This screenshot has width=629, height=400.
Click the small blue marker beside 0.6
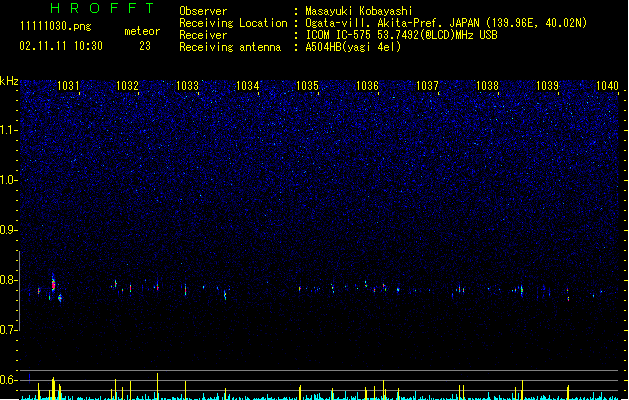pos(29,378)
